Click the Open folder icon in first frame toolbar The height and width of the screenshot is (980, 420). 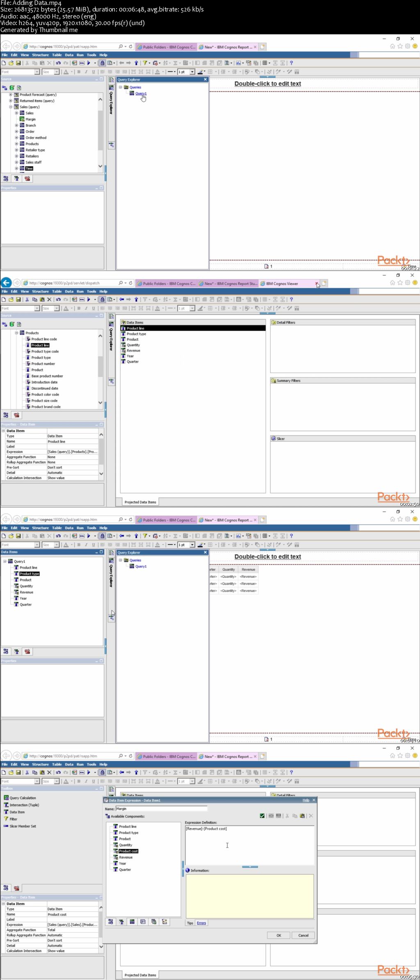pyautogui.click(x=11, y=63)
